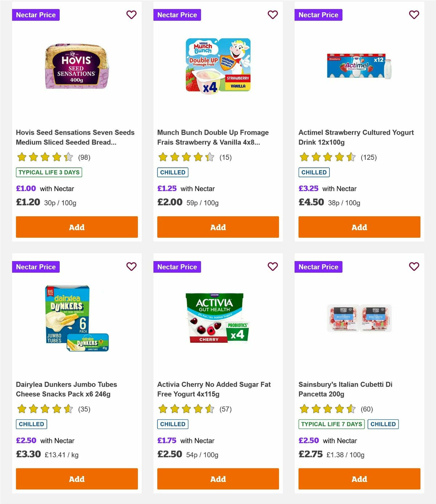Click the CHILLED label under Actimel ratings
Viewport: 436px width, 504px height.
[314, 172]
